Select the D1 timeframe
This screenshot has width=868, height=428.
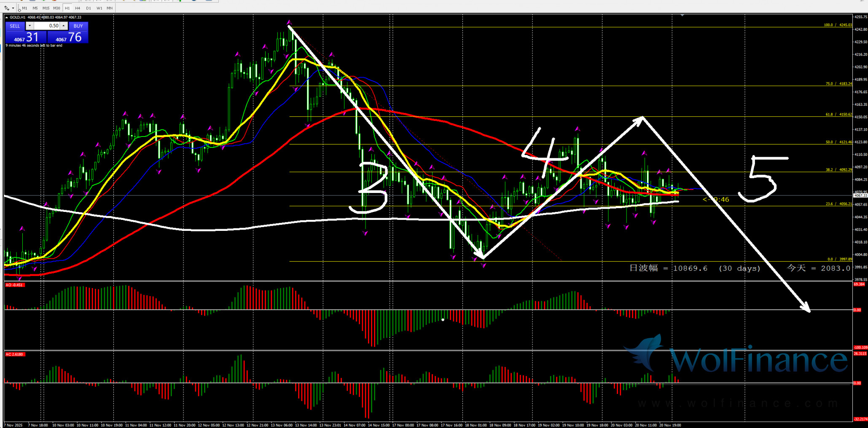(88, 8)
